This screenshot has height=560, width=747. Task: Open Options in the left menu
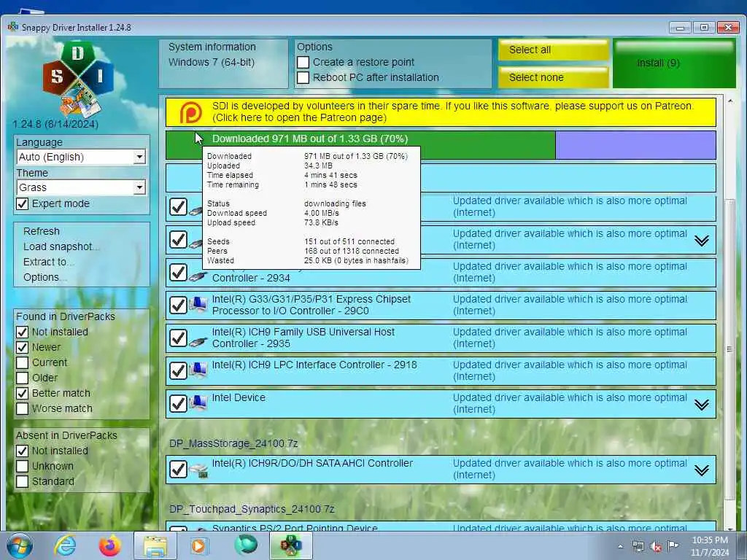[44, 277]
